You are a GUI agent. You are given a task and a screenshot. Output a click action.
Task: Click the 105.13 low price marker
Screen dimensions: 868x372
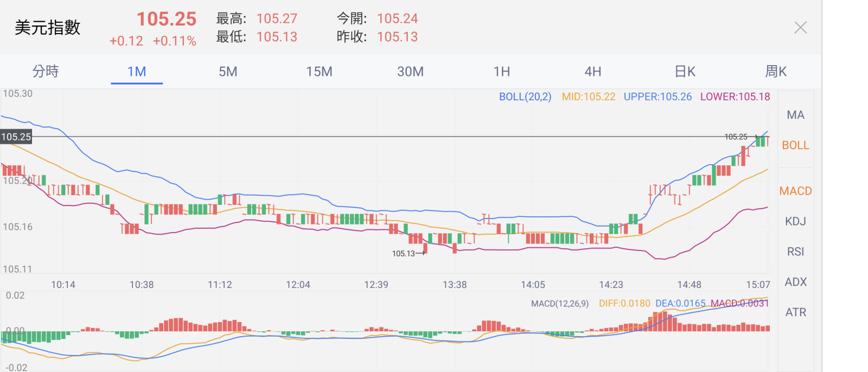(x=404, y=253)
